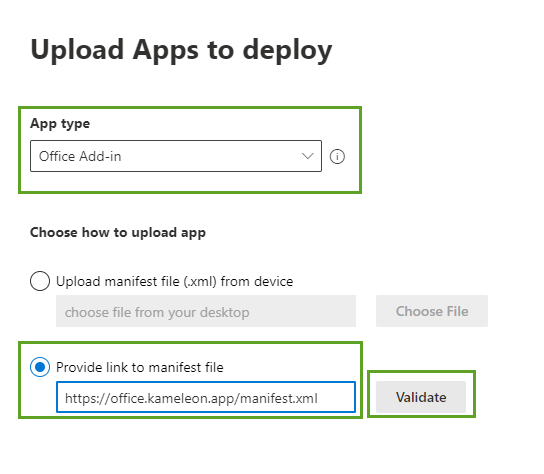Click the choose file from your desktop field

[x=206, y=311]
